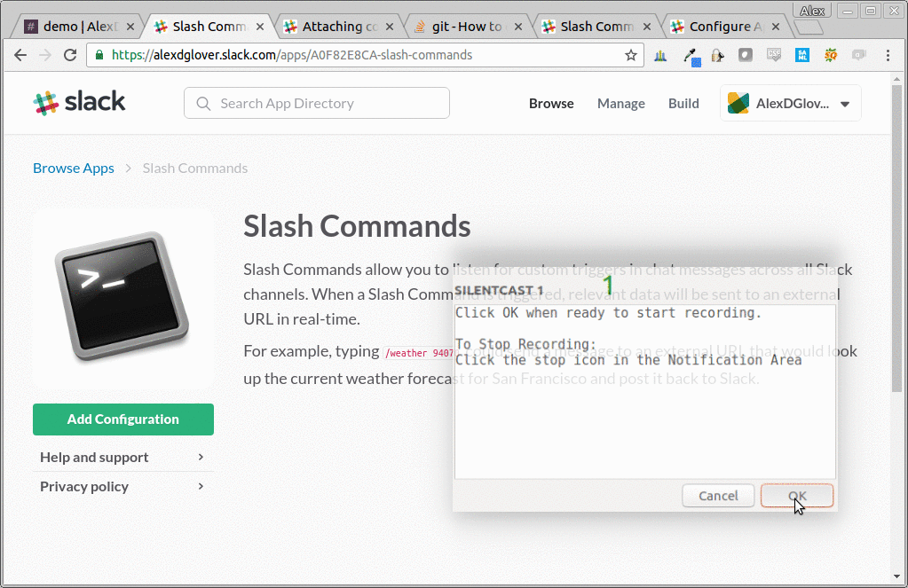Image resolution: width=908 pixels, height=588 pixels.
Task: Click the blue ML extension icon
Action: tap(802, 55)
